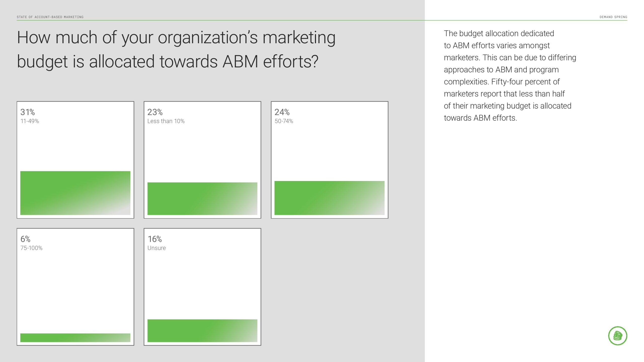This screenshot has height=362, width=644.
Task: Click the green bar in the 11-49% card
Action: (75, 193)
